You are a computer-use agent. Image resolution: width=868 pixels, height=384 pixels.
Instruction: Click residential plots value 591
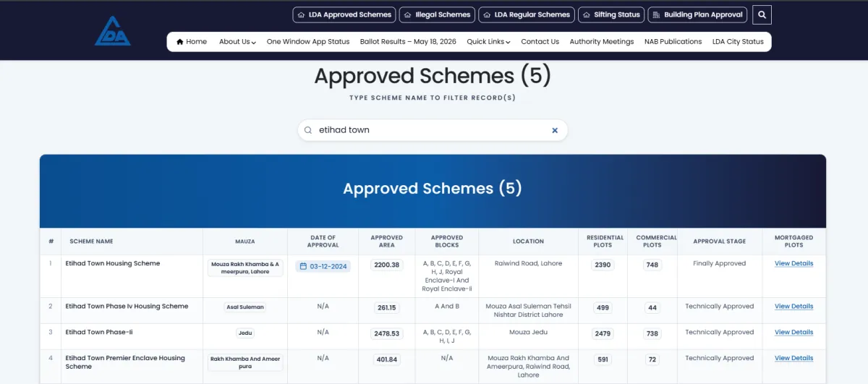pos(603,360)
